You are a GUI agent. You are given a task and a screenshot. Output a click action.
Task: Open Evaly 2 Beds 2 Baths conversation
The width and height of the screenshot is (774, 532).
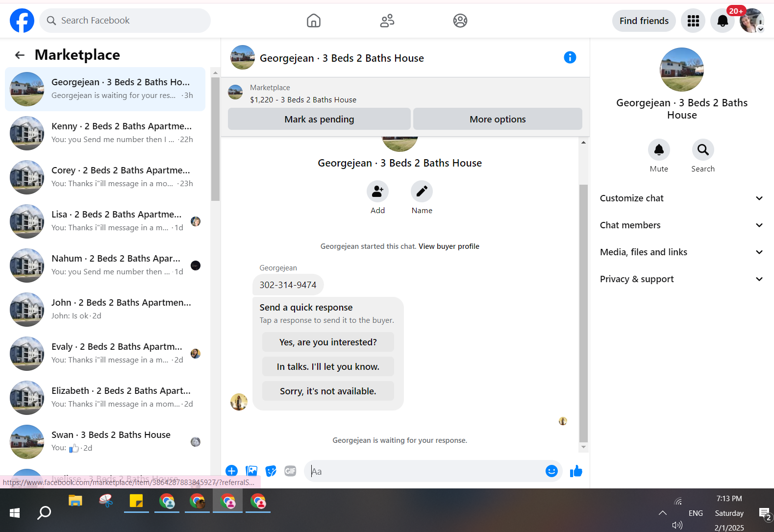pos(105,354)
